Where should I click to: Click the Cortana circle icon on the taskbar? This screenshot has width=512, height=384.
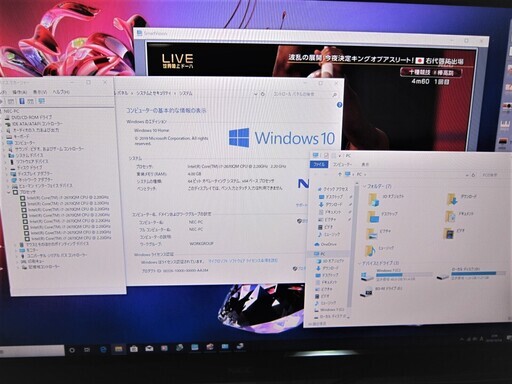(72, 350)
